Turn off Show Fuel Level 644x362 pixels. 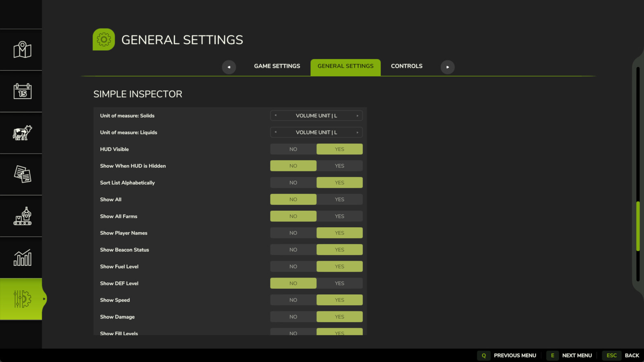293,266
